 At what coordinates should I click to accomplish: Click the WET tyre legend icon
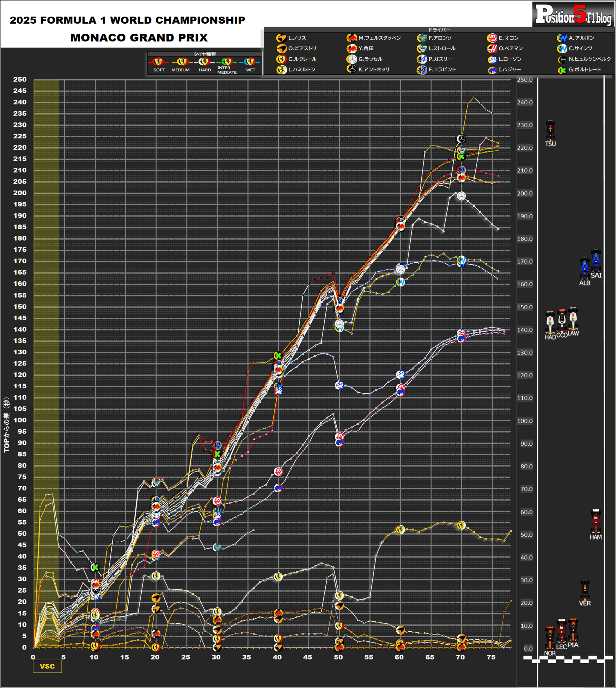[x=250, y=62]
